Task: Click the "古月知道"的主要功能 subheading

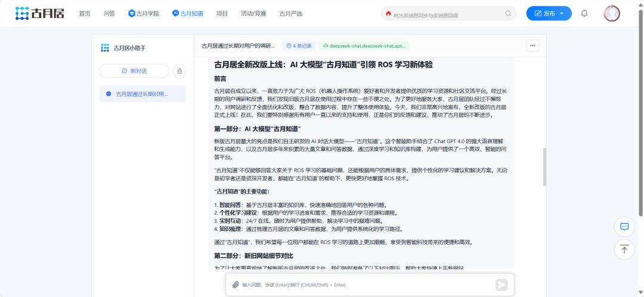Action: click(x=242, y=192)
